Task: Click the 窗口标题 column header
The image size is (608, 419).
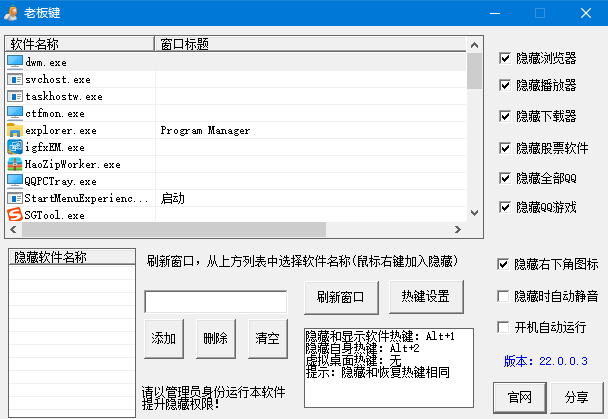Action: click(x=310, y=44)
